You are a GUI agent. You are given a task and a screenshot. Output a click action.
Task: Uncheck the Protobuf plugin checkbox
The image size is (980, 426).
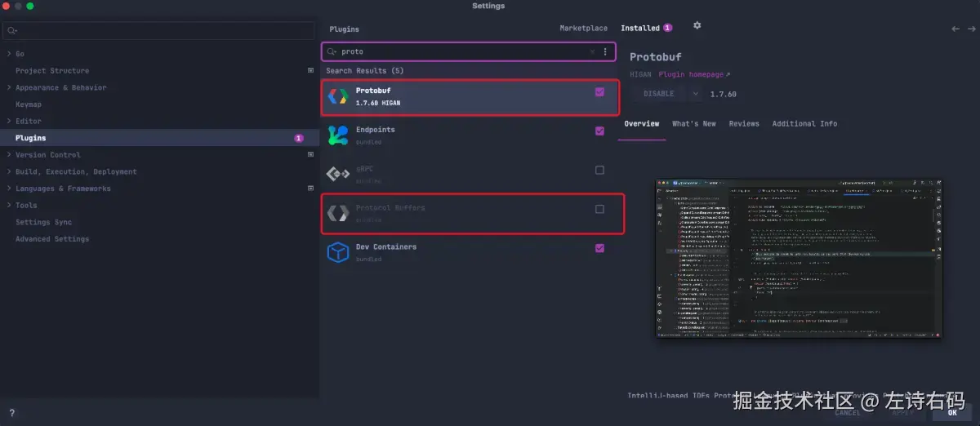[600, 93]
